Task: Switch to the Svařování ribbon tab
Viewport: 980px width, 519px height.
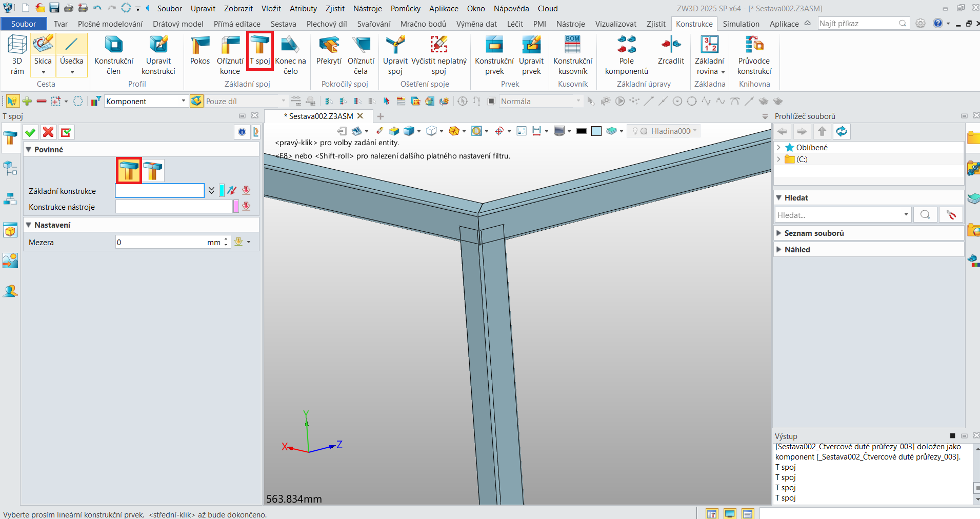Action: (x=373, y=24)
